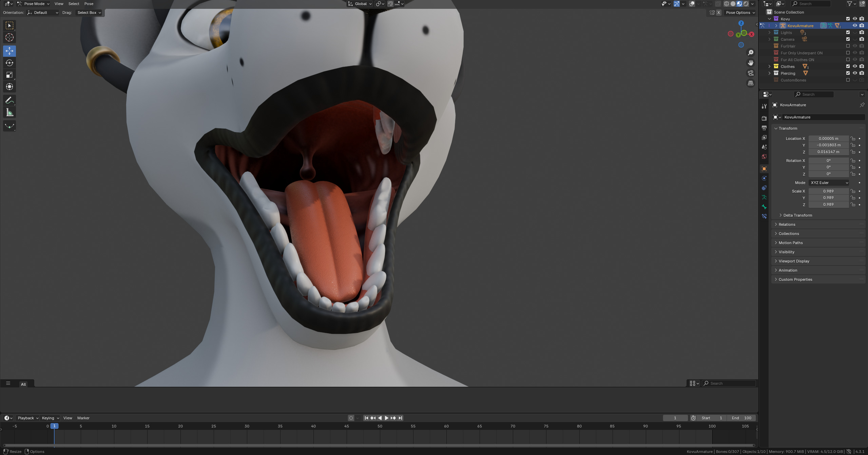Open the Drag Select Box dropdown
This screenshot has width=868, height=455.
[x=89, y=13]
